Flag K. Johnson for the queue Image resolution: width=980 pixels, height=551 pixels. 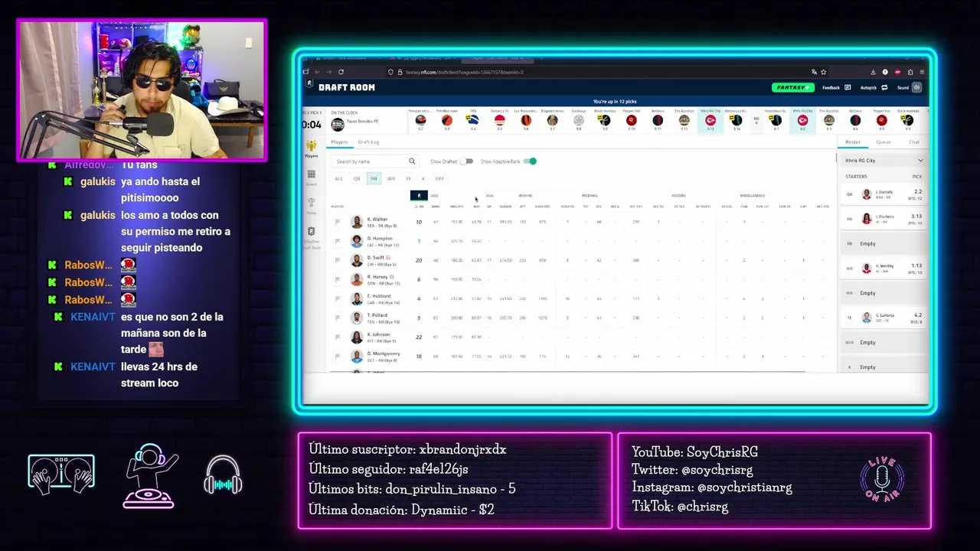(338, 337)
